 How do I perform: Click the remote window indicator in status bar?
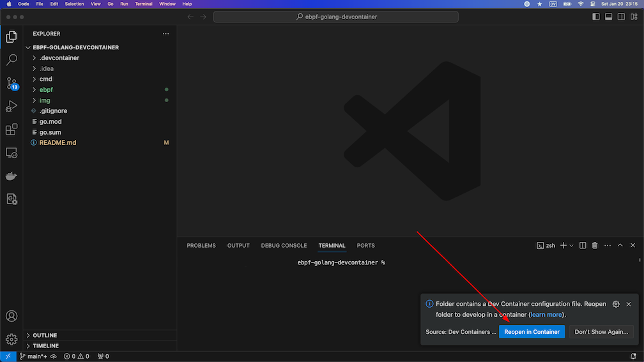tap(8, 356)
